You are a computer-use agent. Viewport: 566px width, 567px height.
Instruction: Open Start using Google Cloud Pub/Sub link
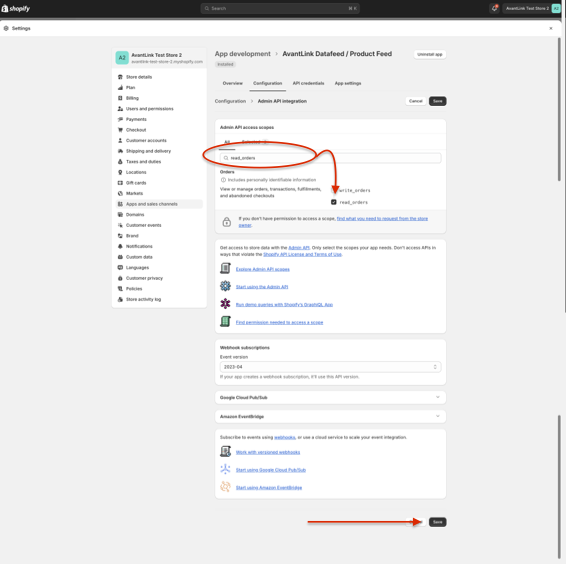click(x=271, y=470)
